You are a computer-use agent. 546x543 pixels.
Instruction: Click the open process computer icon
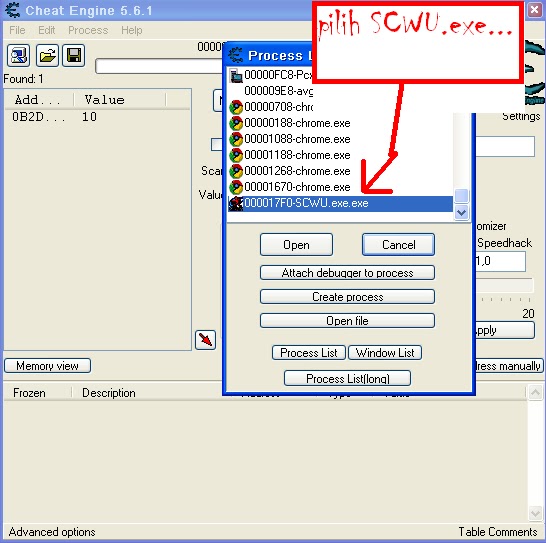click(18, 55)
